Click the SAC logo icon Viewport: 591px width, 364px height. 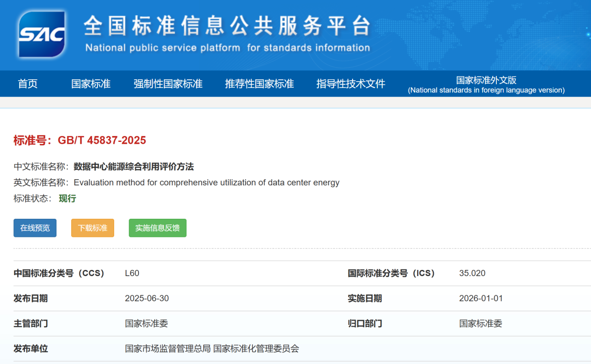pyautogui.click(x=42, y=34)
